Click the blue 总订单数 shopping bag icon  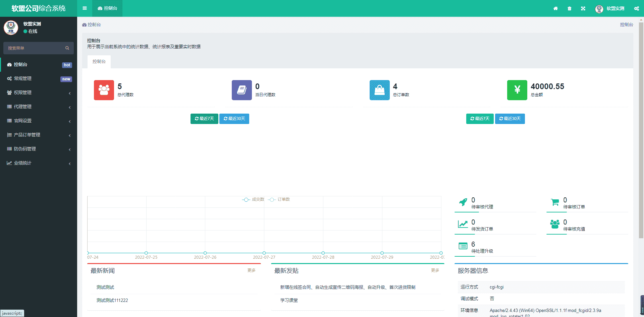(x=380, y=90)
